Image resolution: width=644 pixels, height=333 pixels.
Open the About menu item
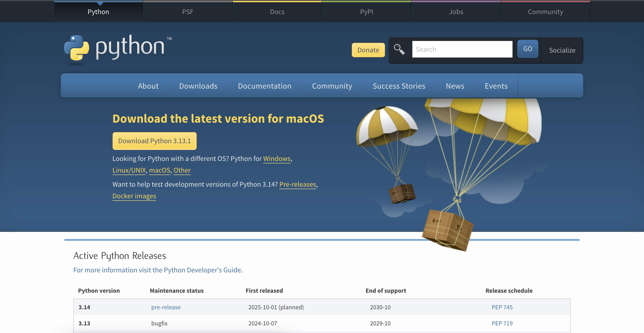click(148, 86)
